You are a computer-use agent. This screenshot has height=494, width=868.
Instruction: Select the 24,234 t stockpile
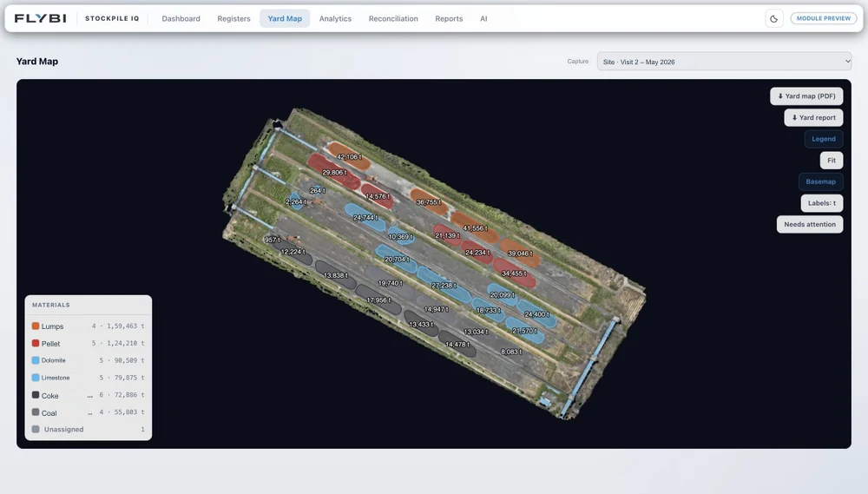click(x=477, y=252)
